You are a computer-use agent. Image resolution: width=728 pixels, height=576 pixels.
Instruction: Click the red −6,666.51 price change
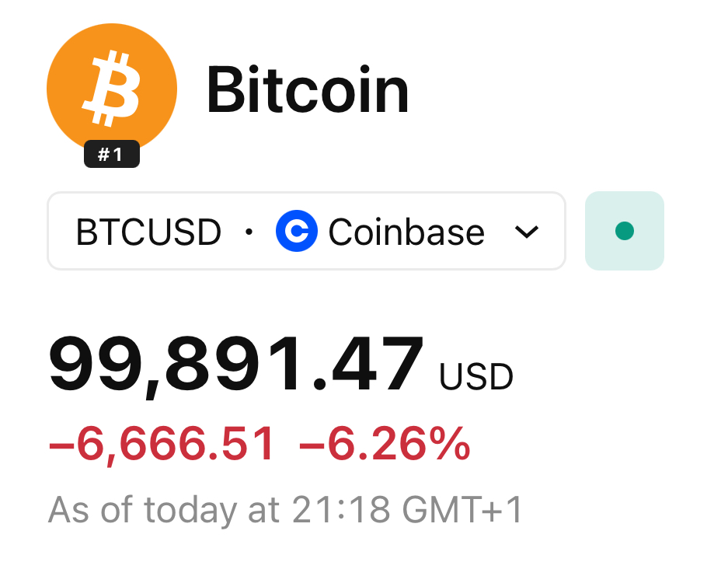click(x=162, y=445)
